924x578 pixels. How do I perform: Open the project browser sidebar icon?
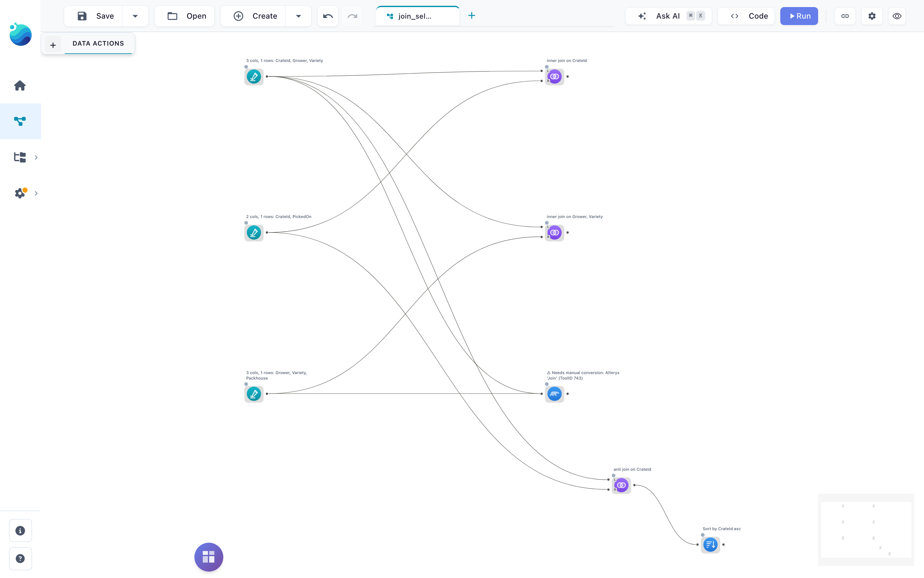click(x=20, y=157)
